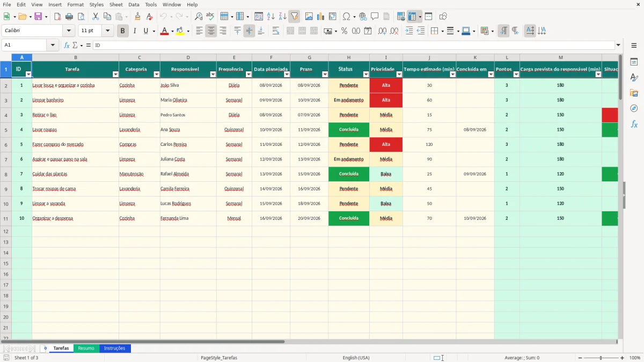Open the Function Wizard fx icon

tap(67, 45)
